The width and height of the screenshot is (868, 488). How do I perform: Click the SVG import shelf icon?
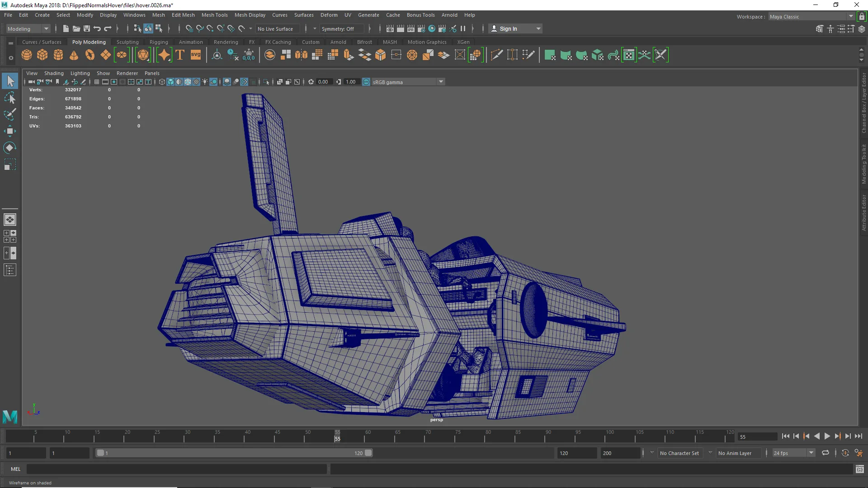pyautogui.click(x=196, y=55)
